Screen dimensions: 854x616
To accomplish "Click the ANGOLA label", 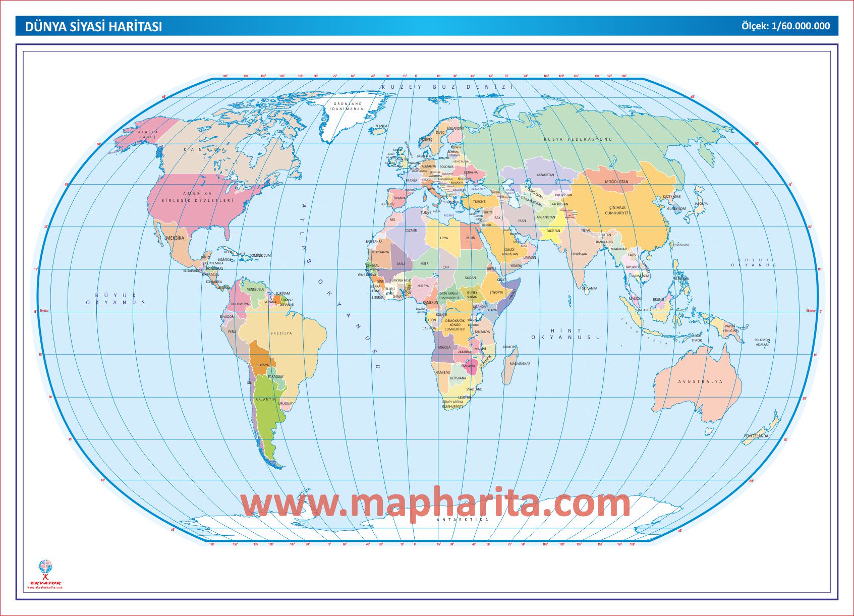I will pyautogui.click(x=444, y=347).
